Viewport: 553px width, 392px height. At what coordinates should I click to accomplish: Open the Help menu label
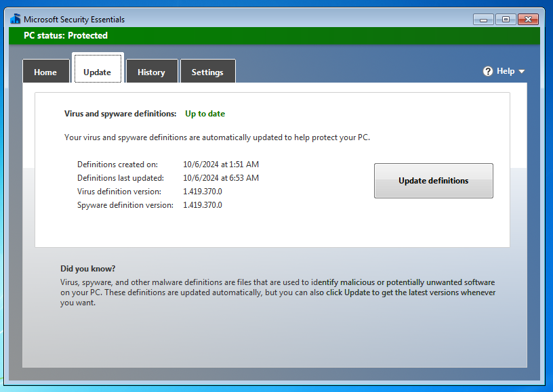click(505, 71)
